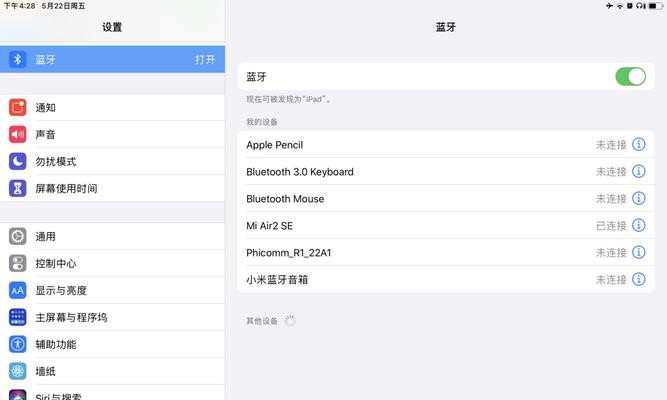The image size is (667, 400).
Task: Open 屏幕使用时间 settings
Action: pos(112,188)
